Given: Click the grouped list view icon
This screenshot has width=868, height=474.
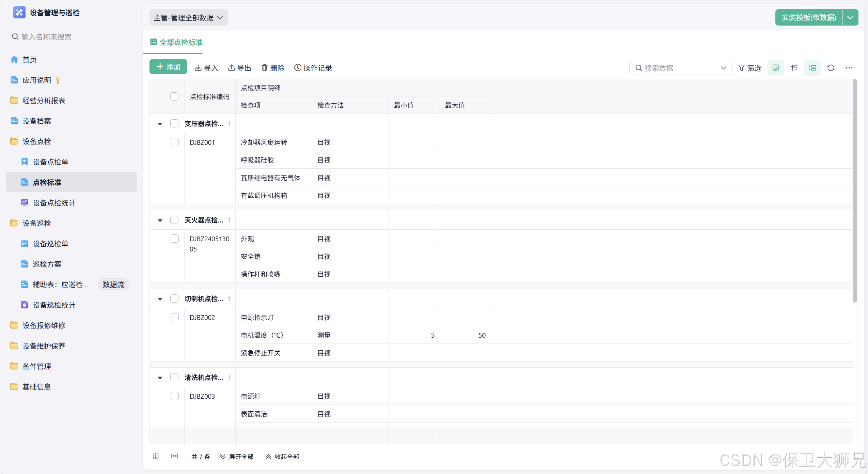Looking at the screenshot, I should coord(812,68).
